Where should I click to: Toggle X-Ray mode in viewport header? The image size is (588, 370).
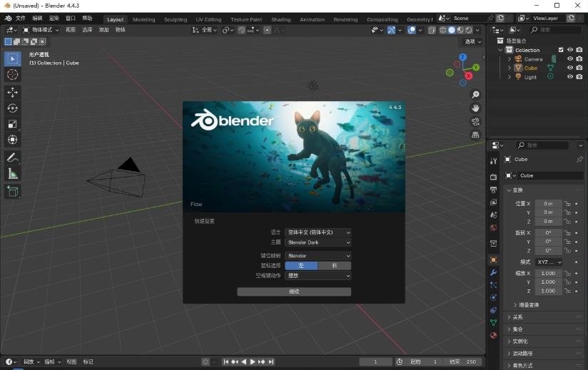pos(432,30)
